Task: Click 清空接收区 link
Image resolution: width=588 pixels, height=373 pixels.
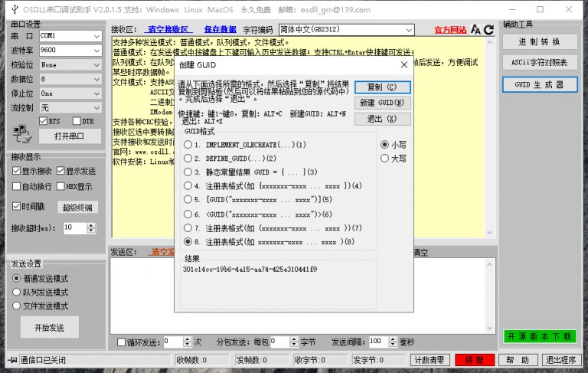Action: tap(168, 29)
